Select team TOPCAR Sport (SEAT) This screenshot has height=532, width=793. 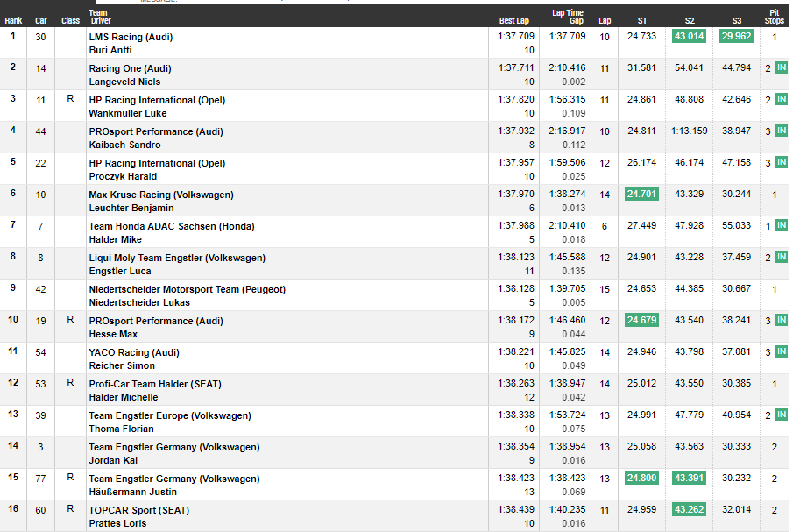139,510
